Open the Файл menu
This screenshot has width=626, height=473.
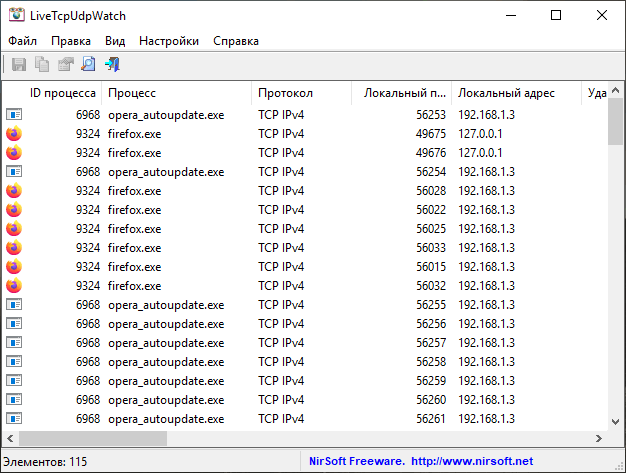coord(22,41)
